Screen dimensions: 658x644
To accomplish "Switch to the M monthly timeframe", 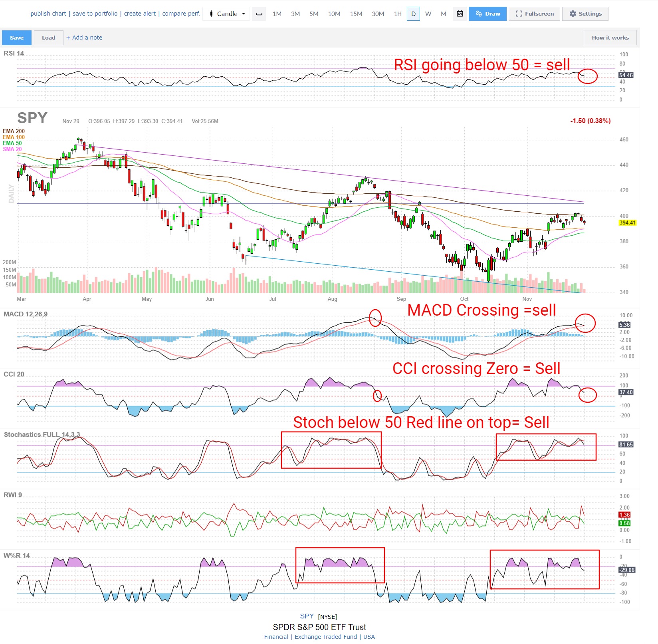I will [443, 14].
